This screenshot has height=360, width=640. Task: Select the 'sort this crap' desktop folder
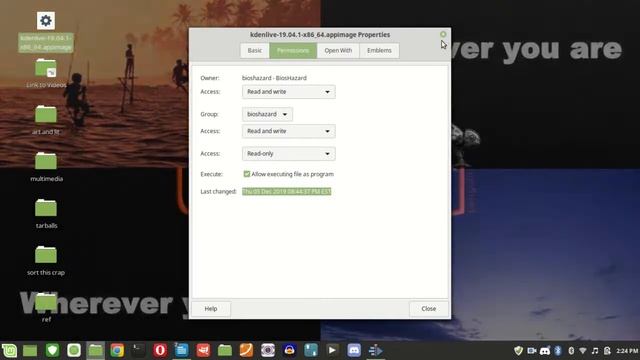coord(46,260)
